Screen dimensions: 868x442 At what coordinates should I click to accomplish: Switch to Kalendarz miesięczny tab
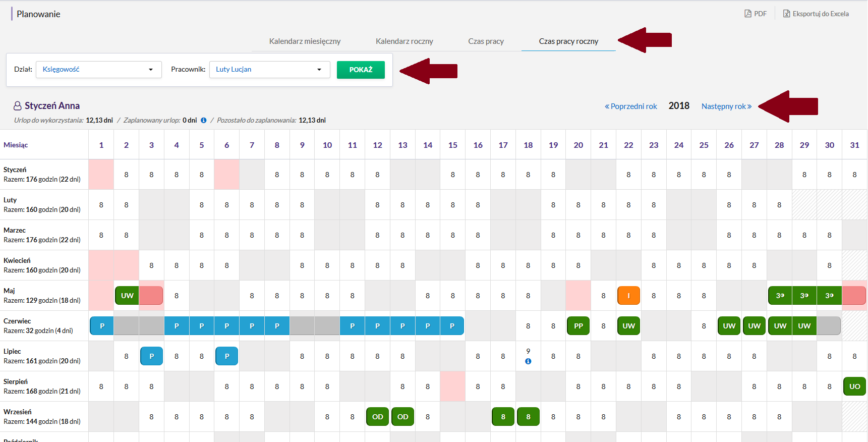[305, 41]
